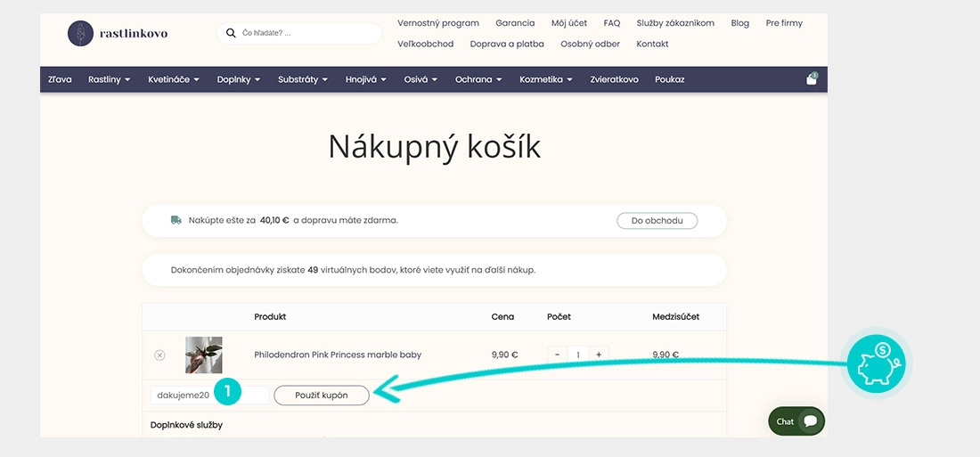
Task: Expand the Rastliny dropdown menu
Action: point(110,79)
